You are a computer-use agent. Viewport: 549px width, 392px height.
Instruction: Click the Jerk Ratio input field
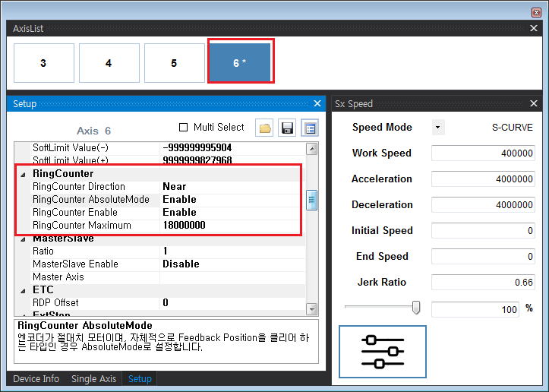(484, 283)
